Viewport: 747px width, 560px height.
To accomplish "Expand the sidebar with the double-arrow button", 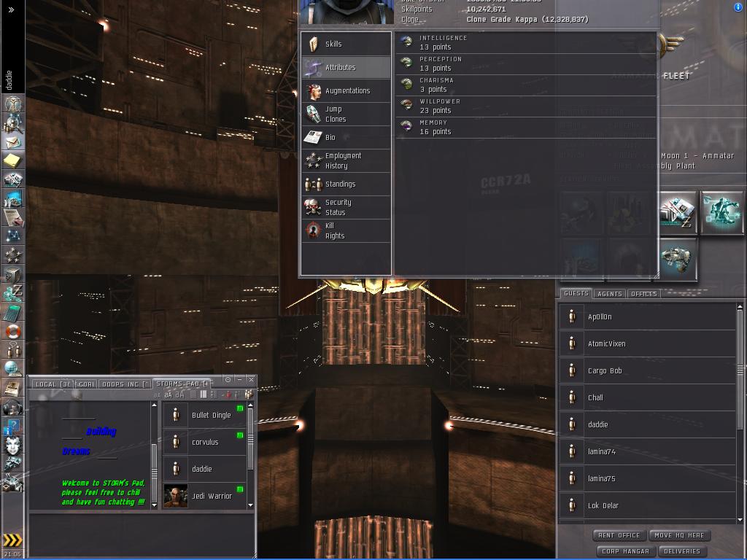I will [11, 9].
